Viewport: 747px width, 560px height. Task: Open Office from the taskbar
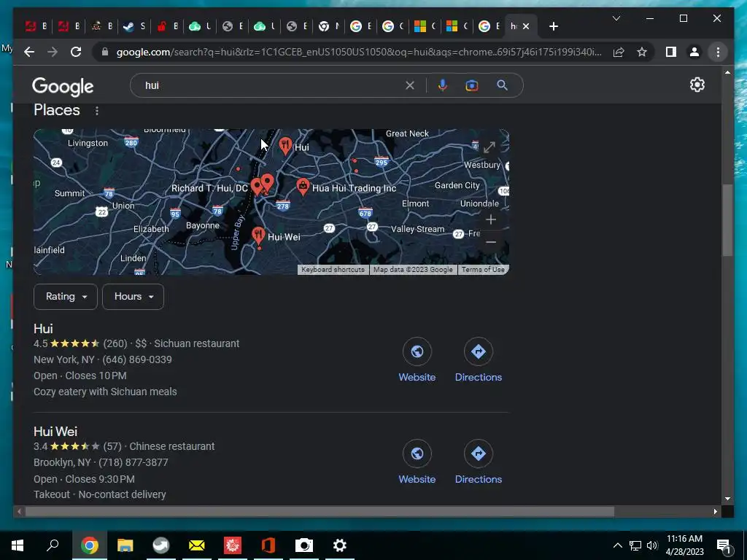click(x=268, y=545)
